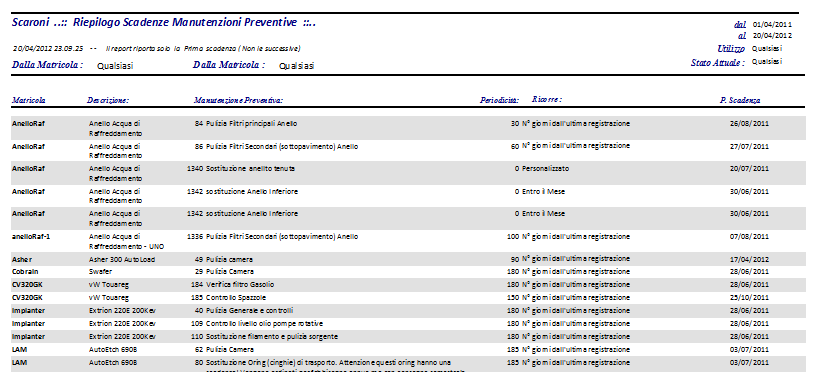The image size is (813, 372).
Task: Click the due date 20/07/2011
Action: click(x=749, y=169)
